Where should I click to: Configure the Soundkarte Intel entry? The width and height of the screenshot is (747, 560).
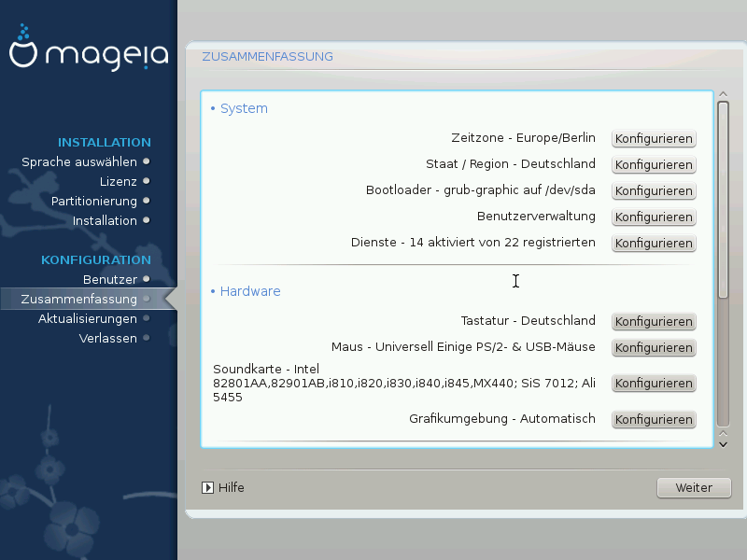pos(654,384)
